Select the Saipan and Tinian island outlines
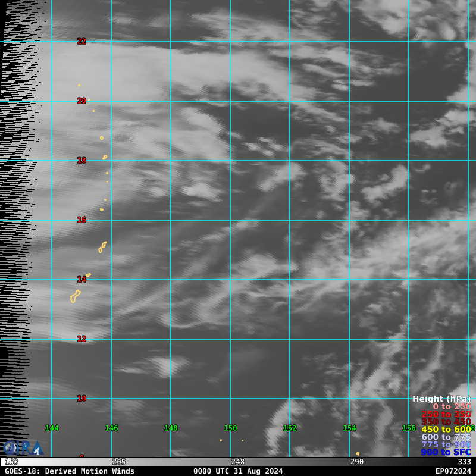 coord(102,247)
